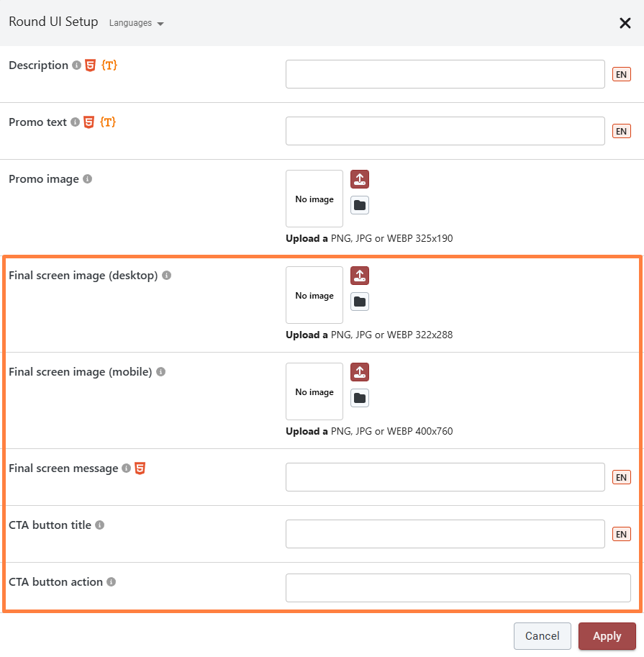
Task: Toggle the EN language badge for Promo text
Action: point(621,131)
